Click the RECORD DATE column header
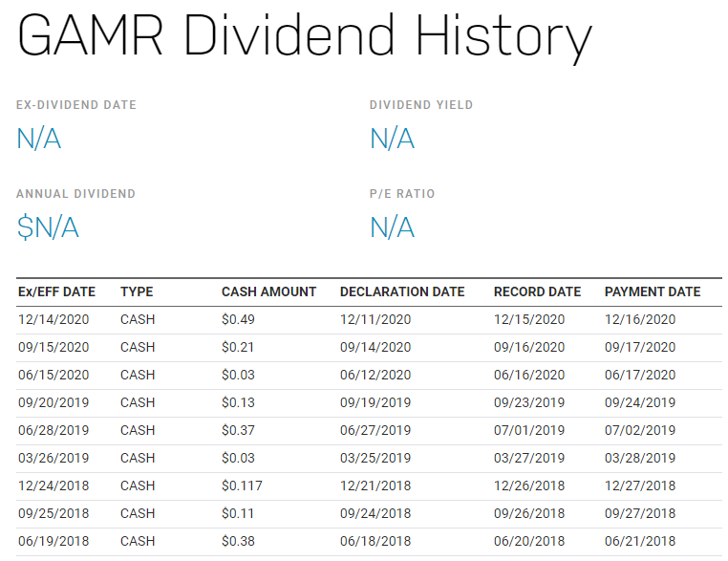This screenshot has width=728, height=561. 537,291
